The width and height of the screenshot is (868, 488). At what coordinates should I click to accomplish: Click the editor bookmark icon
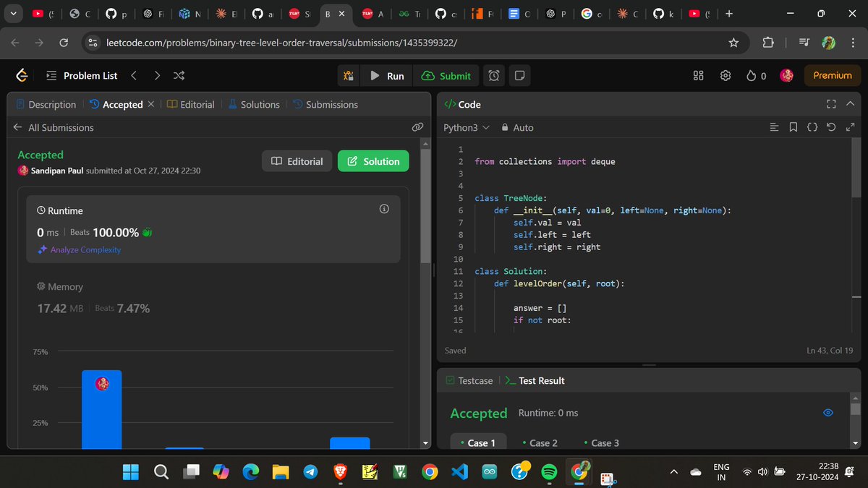pyautogui.click(x=793, y=127)
